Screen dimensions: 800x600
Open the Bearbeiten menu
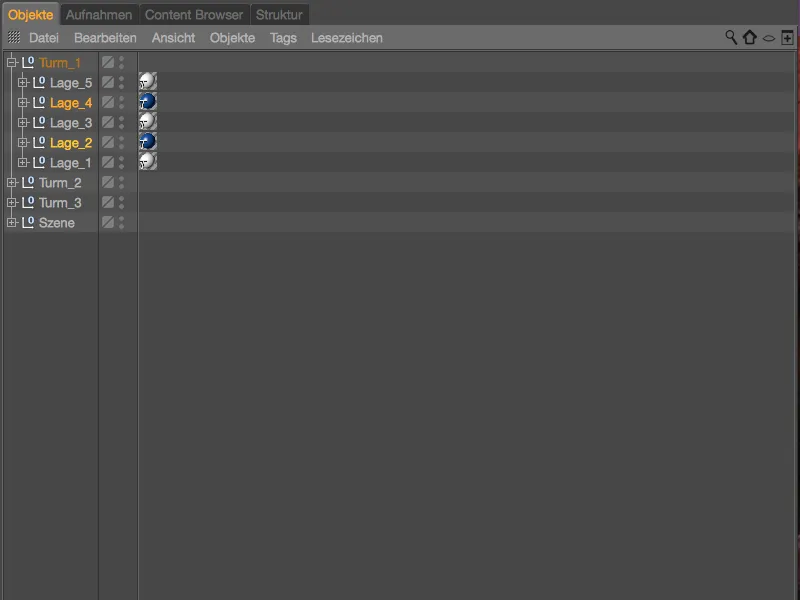105,38
